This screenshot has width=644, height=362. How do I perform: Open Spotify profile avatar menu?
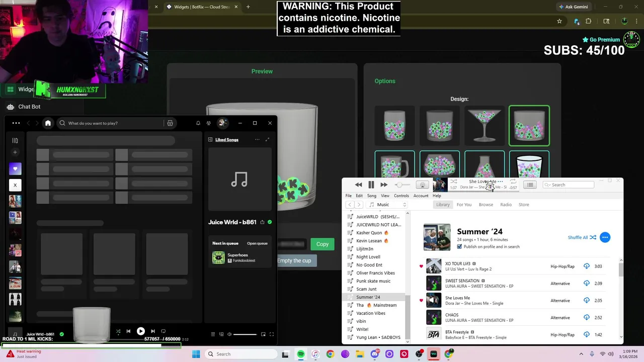[x=222, y=123]
